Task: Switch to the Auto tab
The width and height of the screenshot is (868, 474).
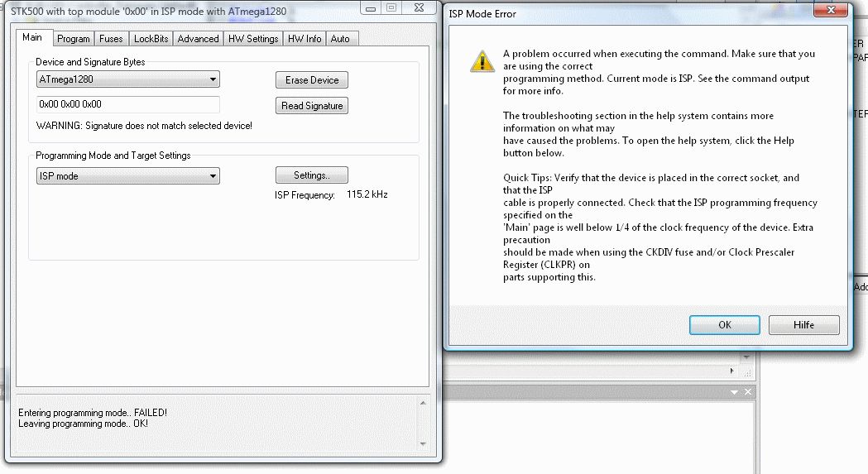Action: 340,38
